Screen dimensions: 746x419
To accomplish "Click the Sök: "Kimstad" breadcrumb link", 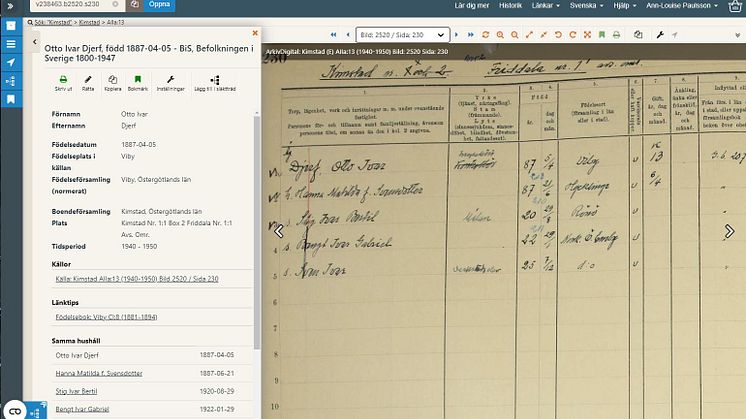I will [53, 22].
